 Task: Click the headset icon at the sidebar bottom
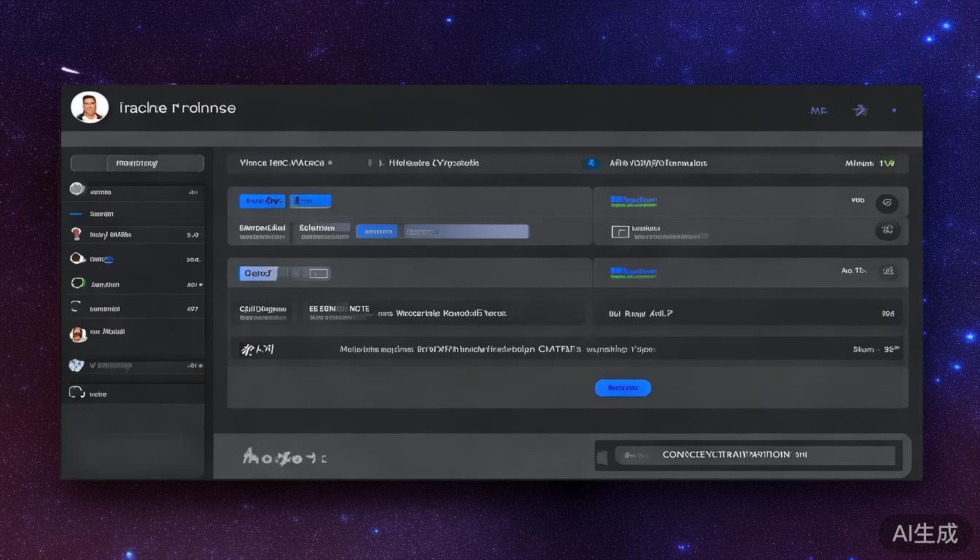click(x=77, y=393)
